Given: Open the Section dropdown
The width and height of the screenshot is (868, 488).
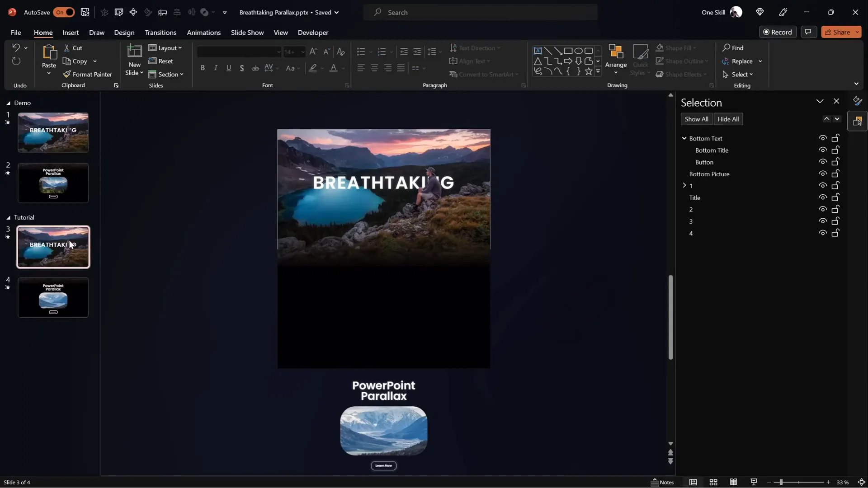Looking at the screenshot, I should coord(166,74).
